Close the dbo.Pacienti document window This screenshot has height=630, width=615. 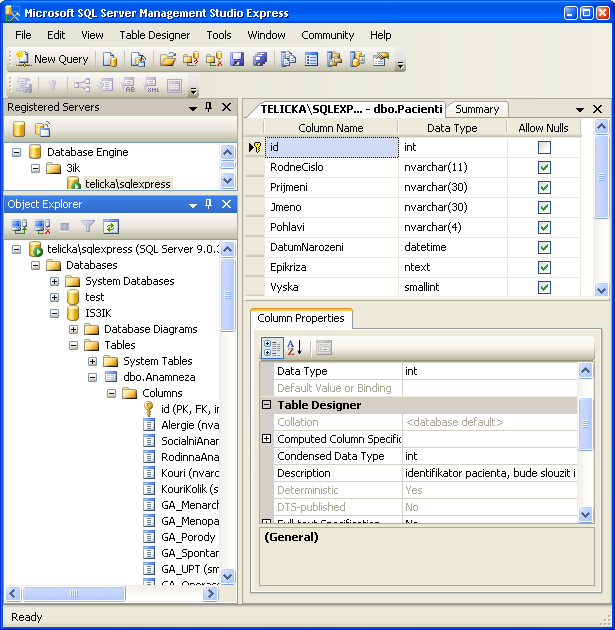597,109
